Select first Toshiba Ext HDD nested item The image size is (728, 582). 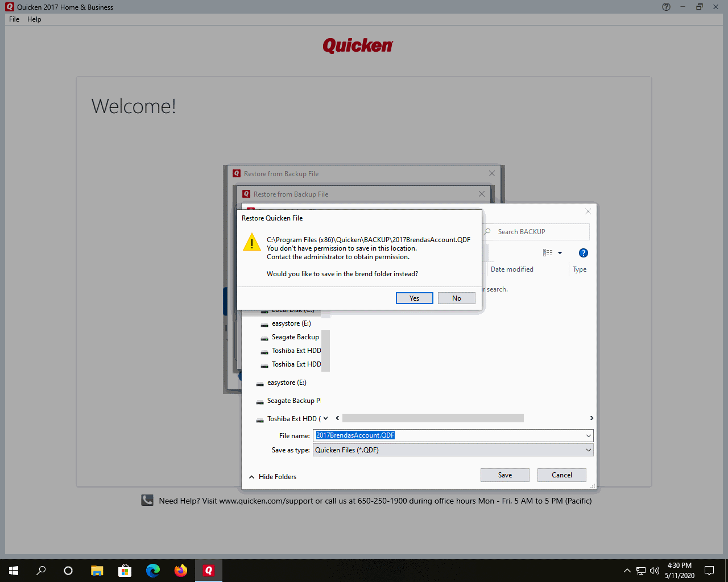coord(290,351)
